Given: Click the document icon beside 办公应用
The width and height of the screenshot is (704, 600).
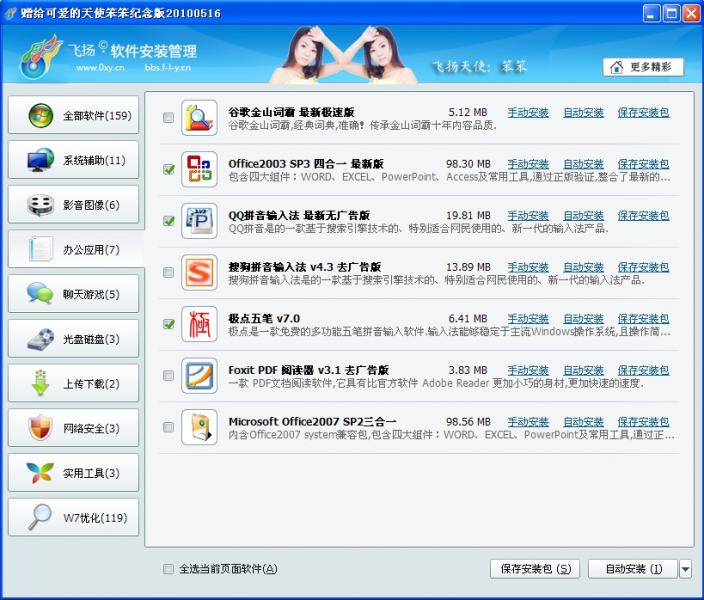Looking at the screenshot, I should tap(40, 249).
